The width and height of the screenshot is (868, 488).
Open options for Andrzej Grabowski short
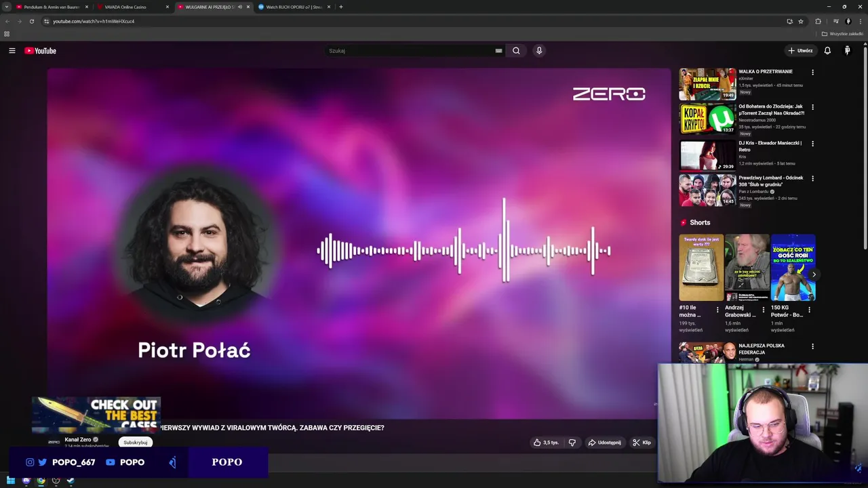(x=763, y=310)
